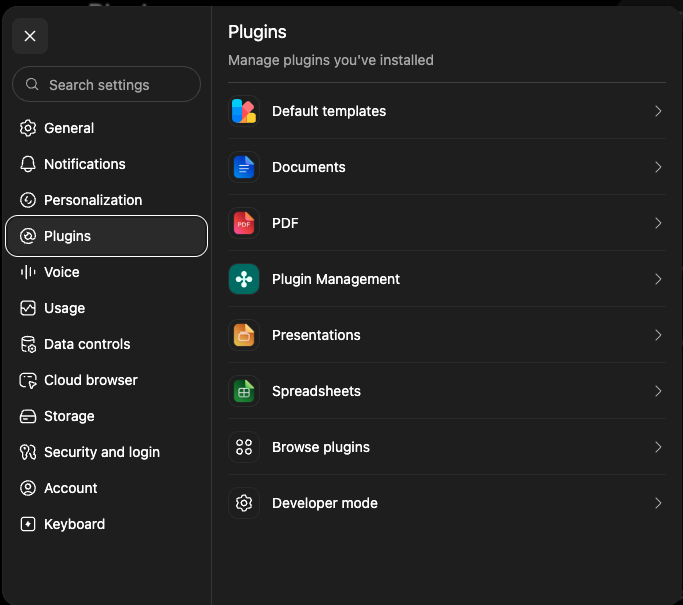Expand Developer mode row chevron
The image size is (683, 605).
click(x=658, y=503)
